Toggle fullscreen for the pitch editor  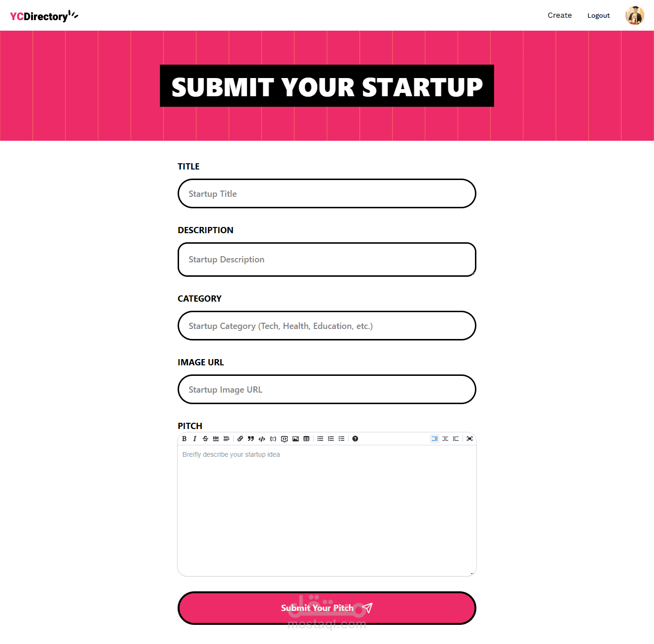470,439
